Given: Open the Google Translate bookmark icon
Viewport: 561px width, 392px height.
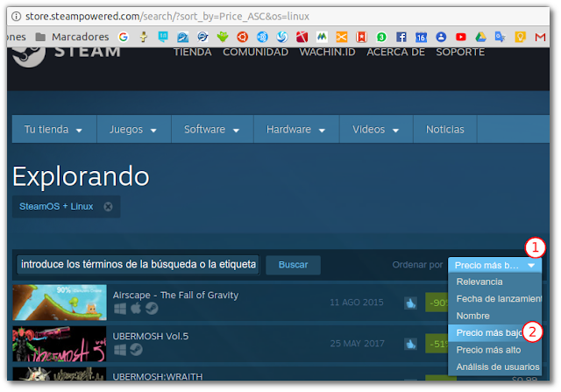Looking at the screenshot, I should pyautogui.click(x=501, y=37).
